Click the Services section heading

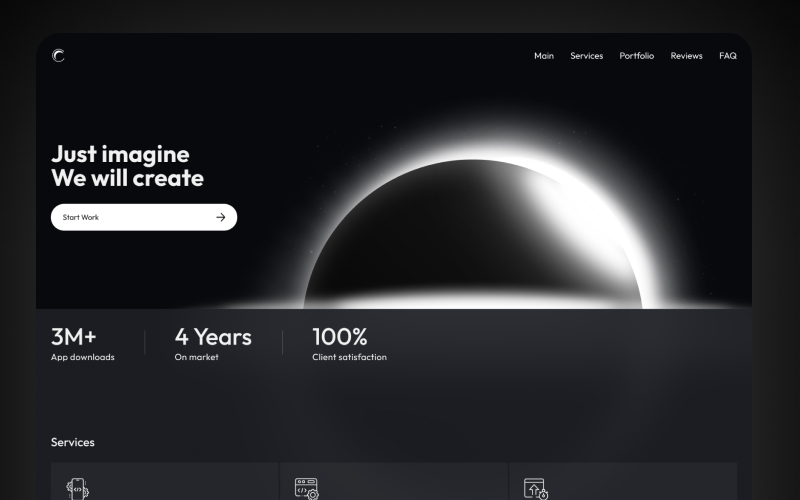coord(72,442)
